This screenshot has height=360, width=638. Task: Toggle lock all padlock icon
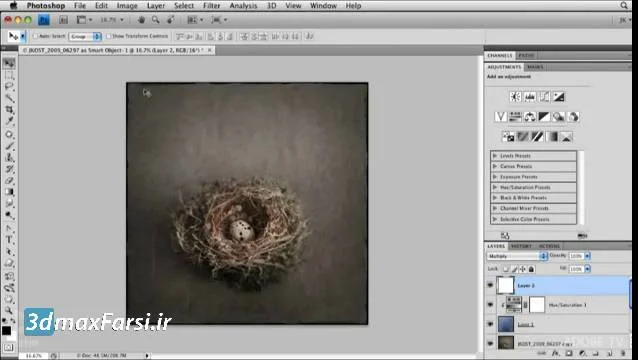coord(531,269)
